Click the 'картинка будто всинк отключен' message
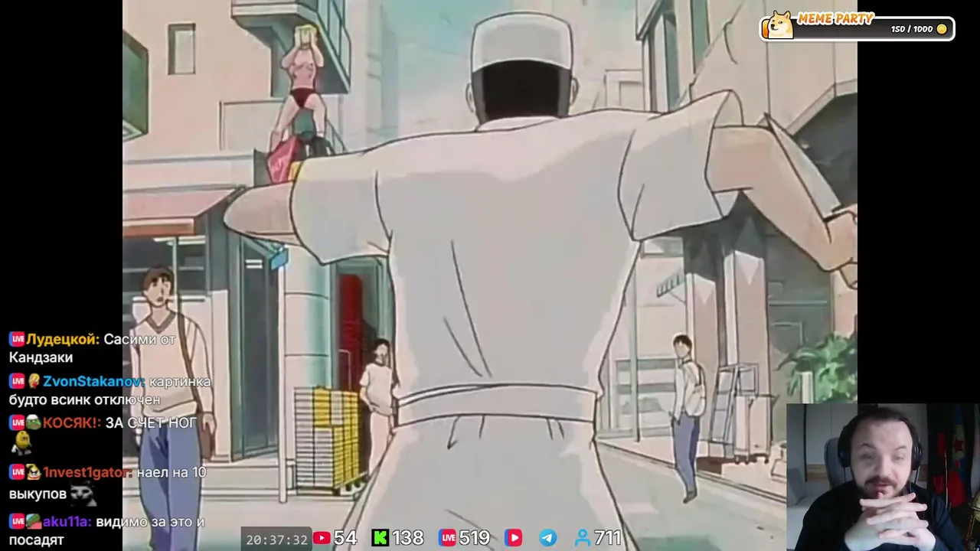The height and width of the screenshot is (551, 980). pyautogui.click(x=109, y=390)
